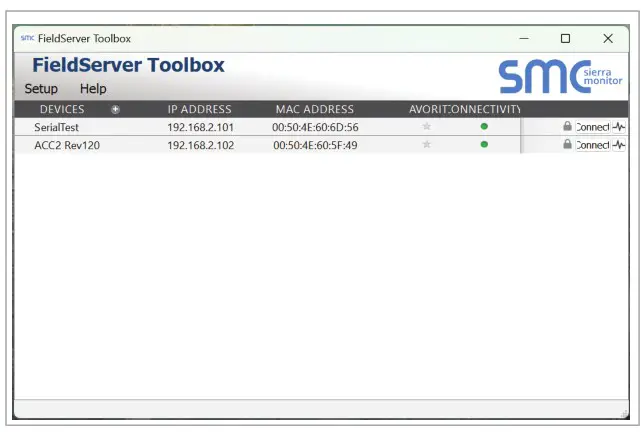Click the smc title bar app icon

27,38
